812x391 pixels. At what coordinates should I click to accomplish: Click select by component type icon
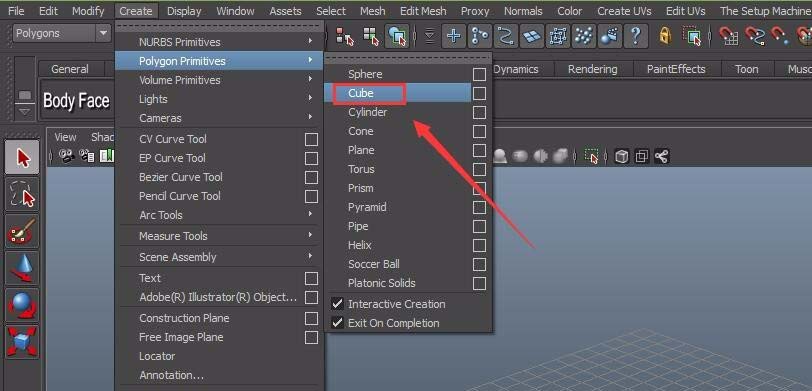[397, 36]
